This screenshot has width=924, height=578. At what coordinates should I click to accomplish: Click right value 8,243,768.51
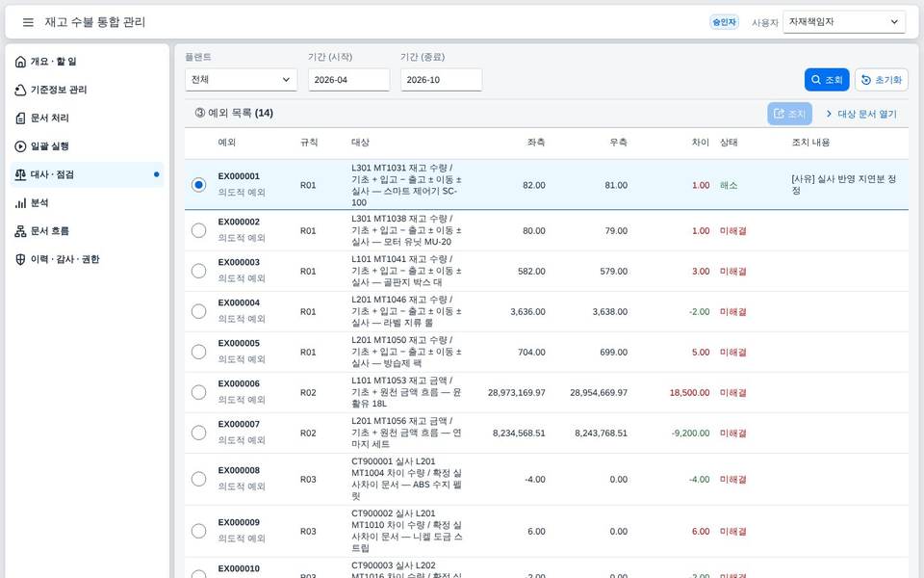click(x=601, y=433)
